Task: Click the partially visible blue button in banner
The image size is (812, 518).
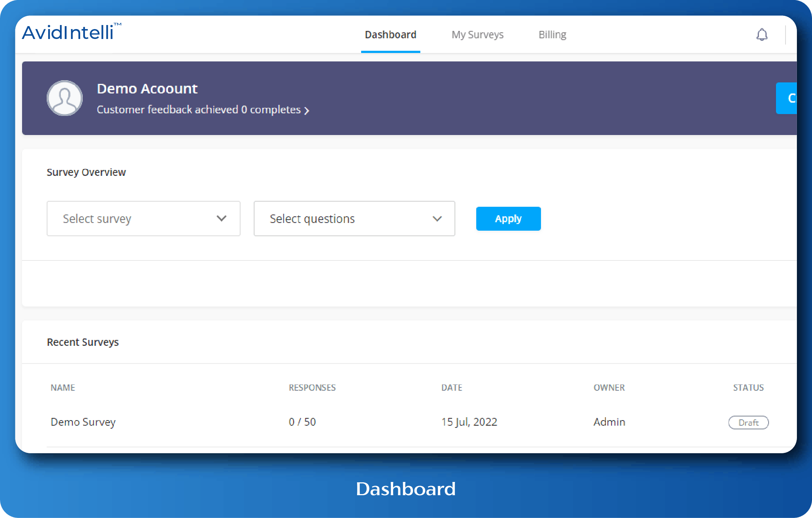Action: click(786, 98)
